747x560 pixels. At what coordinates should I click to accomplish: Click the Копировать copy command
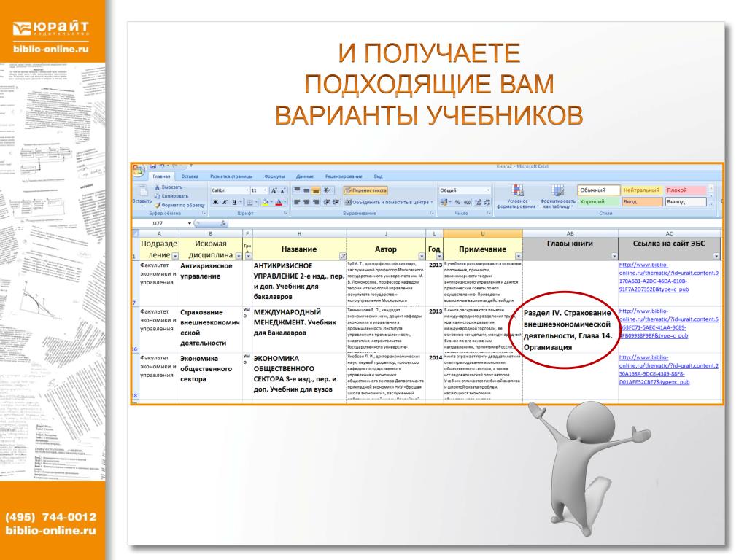click(x=171, y=195)
